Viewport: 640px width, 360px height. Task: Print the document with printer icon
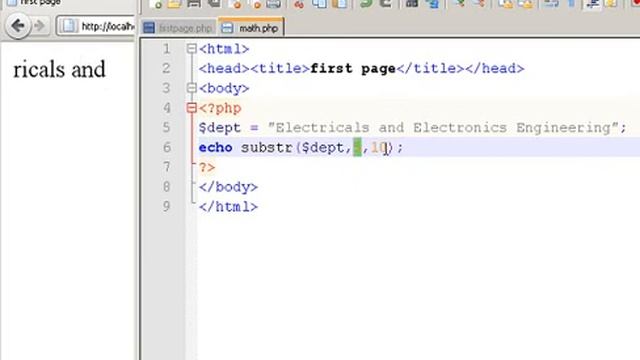pos(273,3)
